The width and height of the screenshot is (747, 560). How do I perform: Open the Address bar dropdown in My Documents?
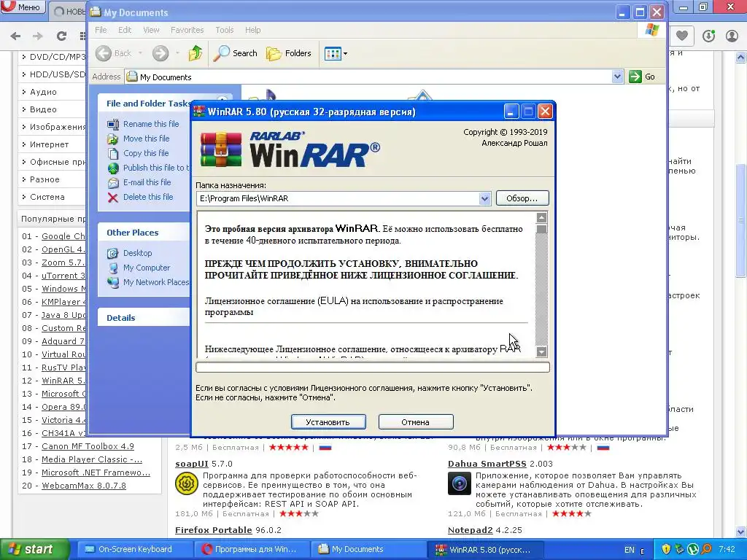pos(617,77)
